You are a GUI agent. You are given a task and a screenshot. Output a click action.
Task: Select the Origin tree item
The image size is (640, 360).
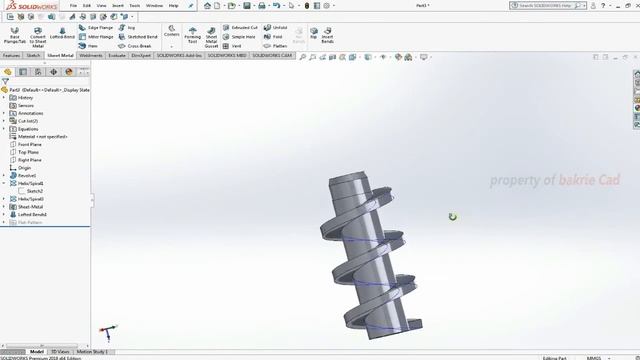pos(20,168)
